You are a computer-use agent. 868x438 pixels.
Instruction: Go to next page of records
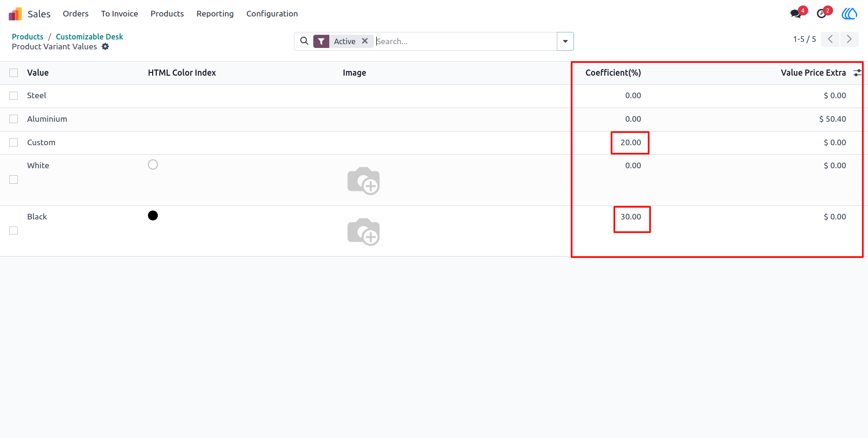tap(849, 39)
